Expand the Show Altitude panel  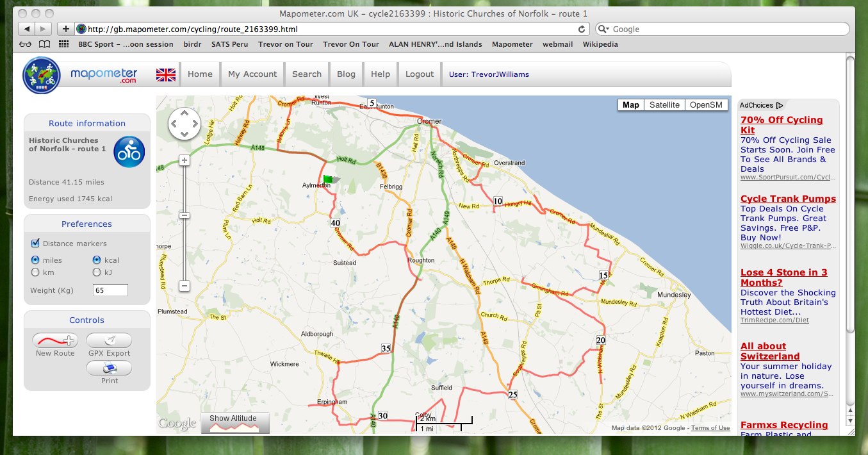[x=234, y=422]
